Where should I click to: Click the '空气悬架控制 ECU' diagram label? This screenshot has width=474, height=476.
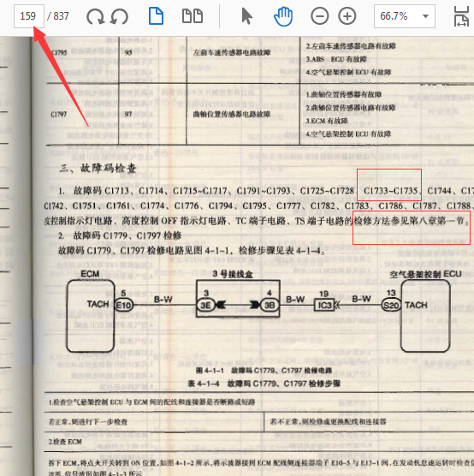click(425, 275)
